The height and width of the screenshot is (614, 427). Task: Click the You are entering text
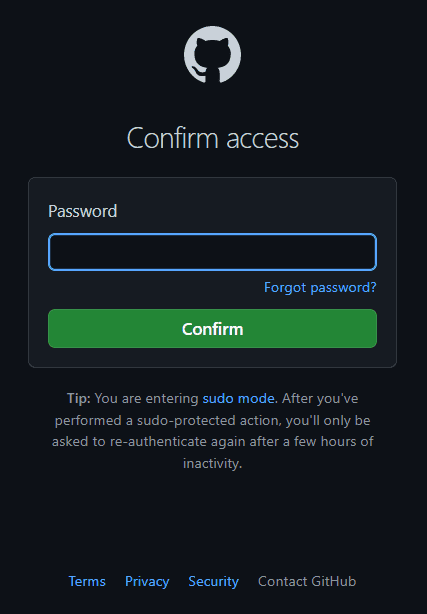[147, 398]
